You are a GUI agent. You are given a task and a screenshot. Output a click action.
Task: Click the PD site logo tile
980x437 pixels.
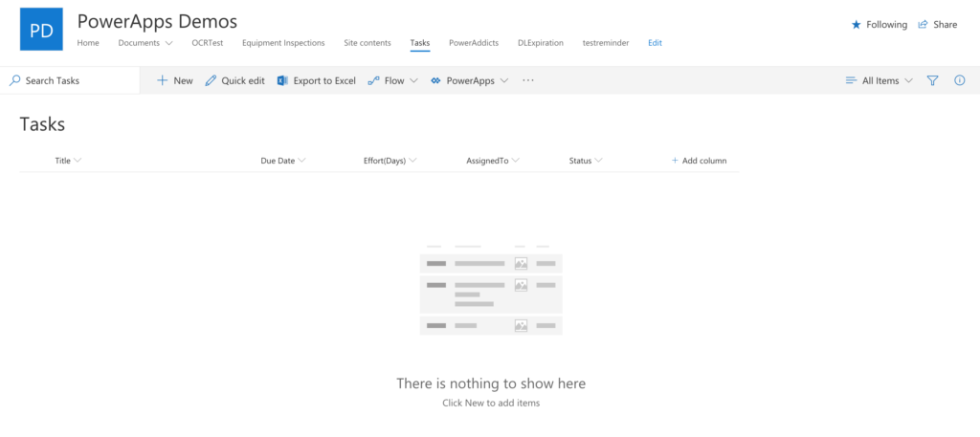41,29
